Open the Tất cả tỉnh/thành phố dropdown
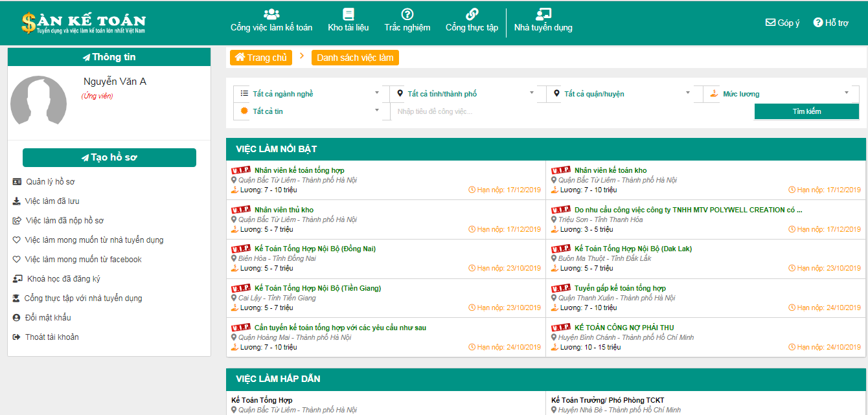The image size is (868, 415). [x=463, y=94]
